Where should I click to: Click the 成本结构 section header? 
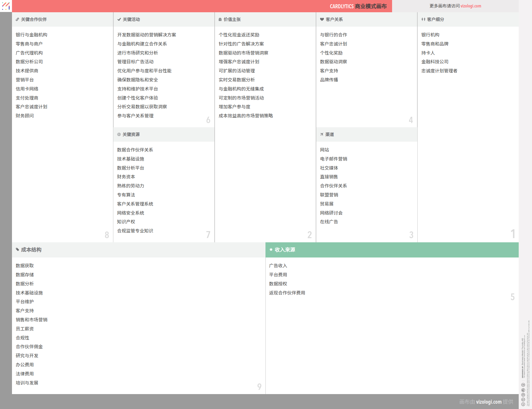tap(31, 250)
